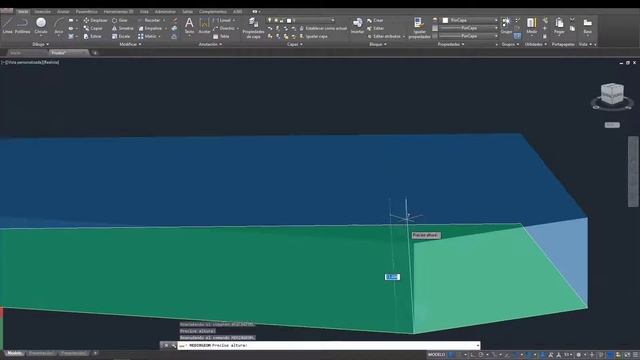The width and height of the screenshot is (640, 360).
Task: Click the Tabla tool
Action: click(221, 36)
